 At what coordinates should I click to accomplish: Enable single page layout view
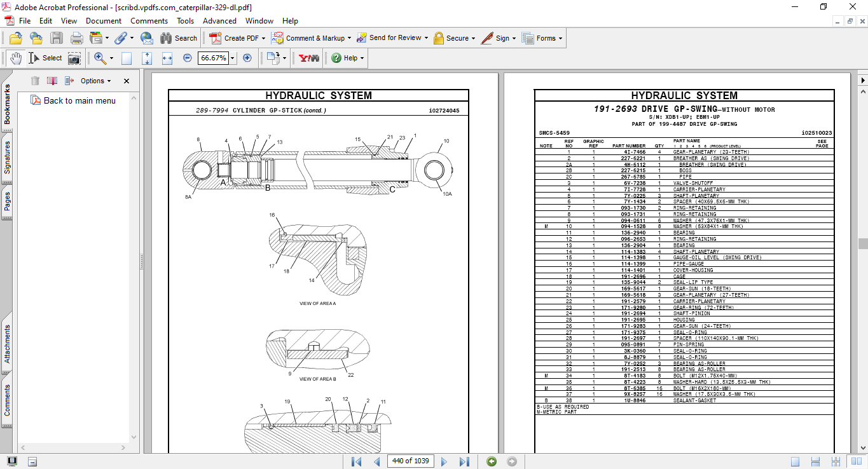[x=795, y=461]
